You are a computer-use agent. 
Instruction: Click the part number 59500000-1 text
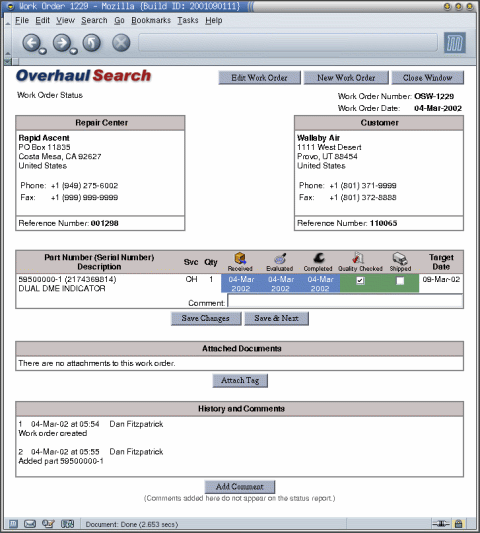[x=40, y=279]
